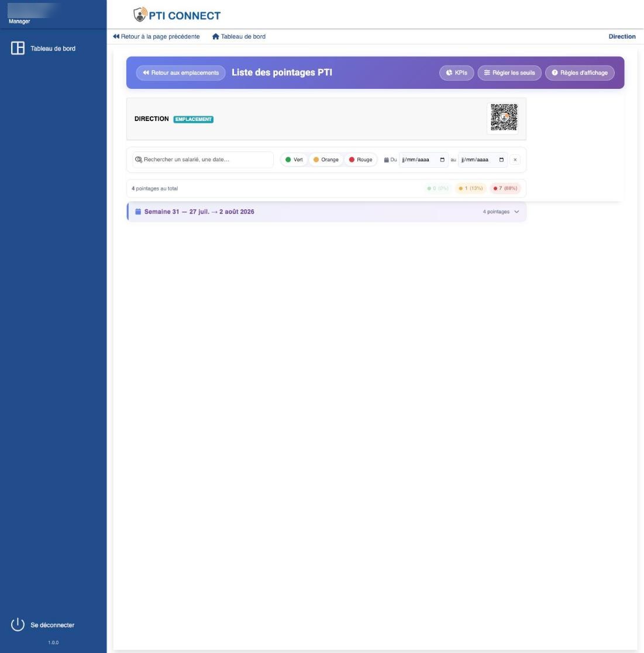Click the calendar icon beside Du

click(x=386, y=160)
